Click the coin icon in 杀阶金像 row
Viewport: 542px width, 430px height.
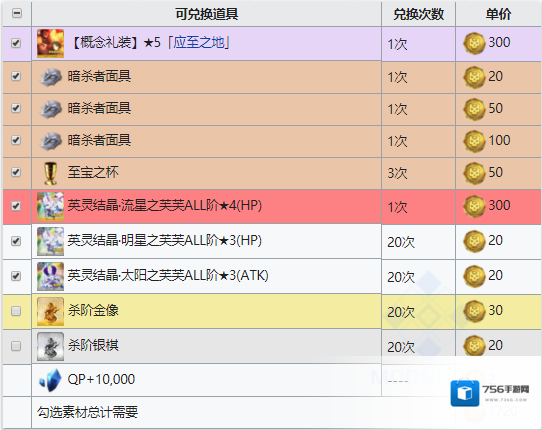click(474, 311)
